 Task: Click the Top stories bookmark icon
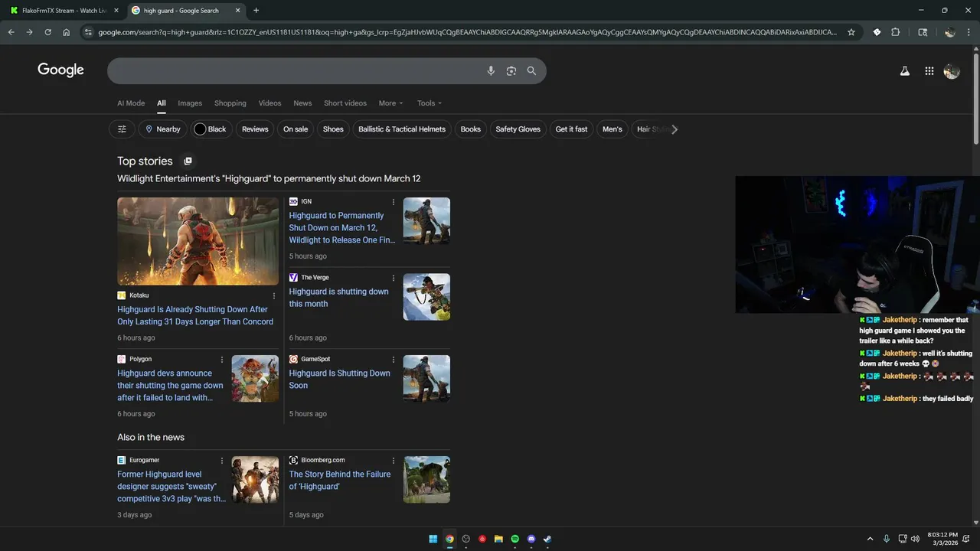188,161
